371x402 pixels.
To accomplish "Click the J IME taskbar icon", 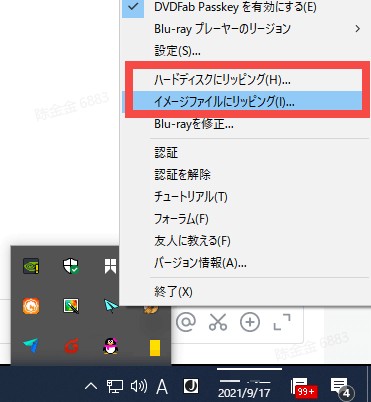I will pos(191,386).
